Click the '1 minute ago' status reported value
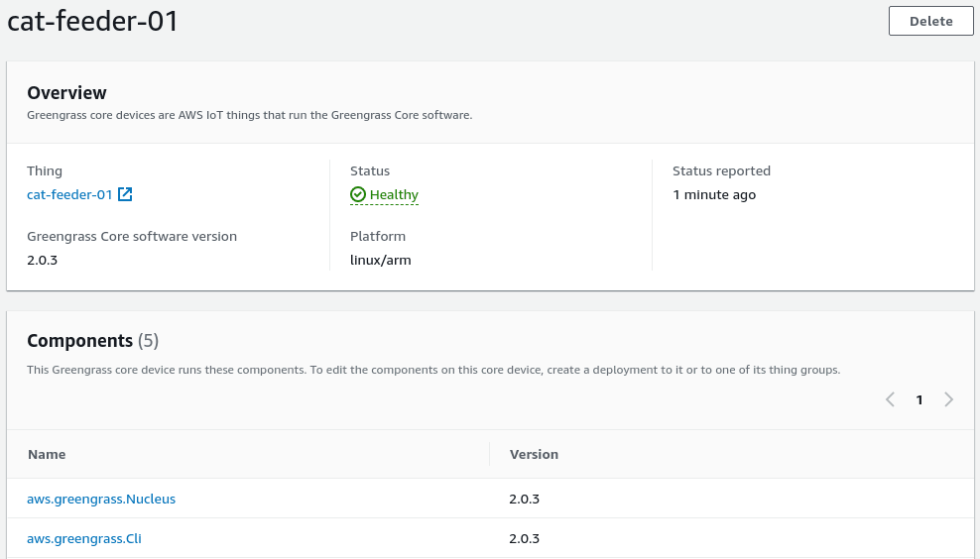Viewport: 980px width, 559px height. (x=714, y=195)
